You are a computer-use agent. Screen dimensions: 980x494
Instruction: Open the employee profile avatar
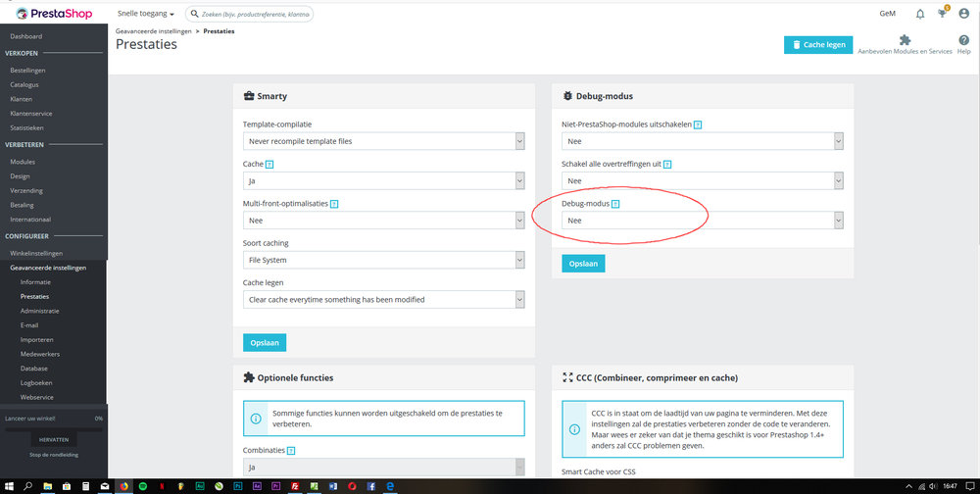(963, 14)
